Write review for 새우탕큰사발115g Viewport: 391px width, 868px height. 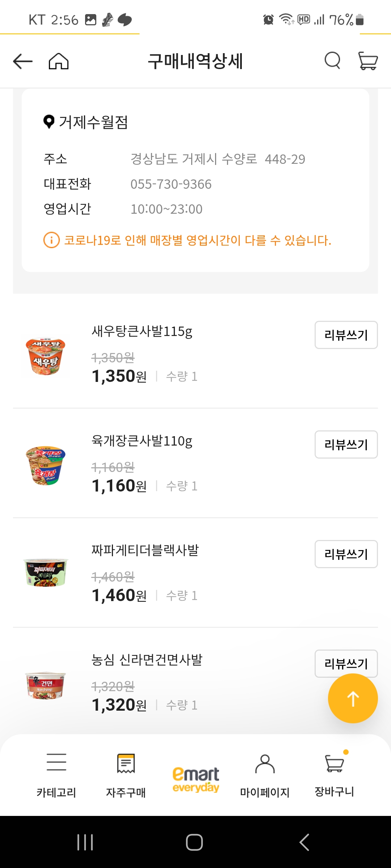(346, 335)
